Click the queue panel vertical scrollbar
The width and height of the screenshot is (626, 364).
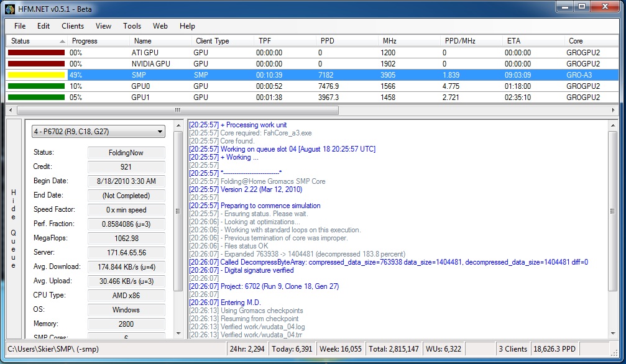coord(178,211)
